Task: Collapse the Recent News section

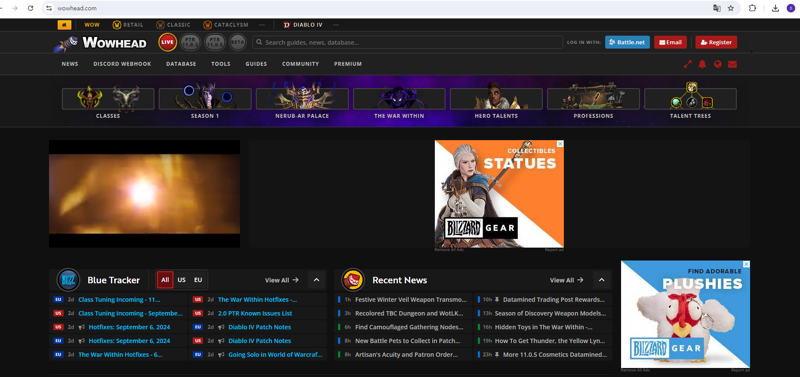Action: point(602,280)
